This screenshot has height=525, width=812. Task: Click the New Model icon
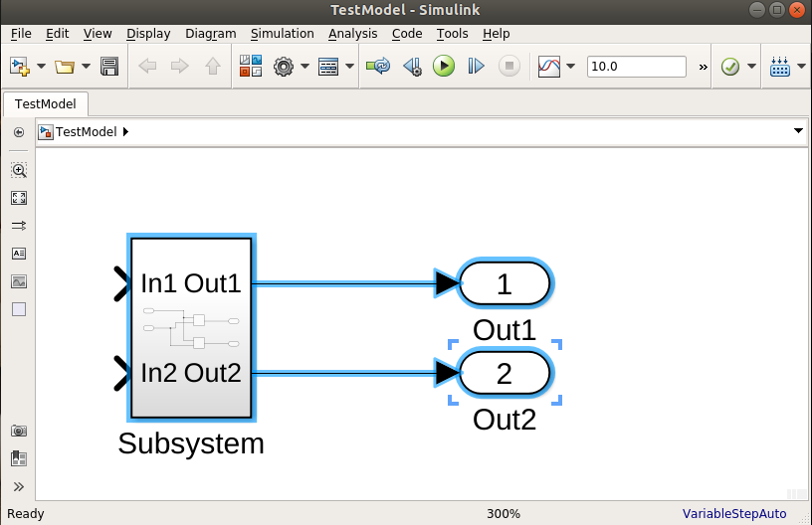(20, 67)
